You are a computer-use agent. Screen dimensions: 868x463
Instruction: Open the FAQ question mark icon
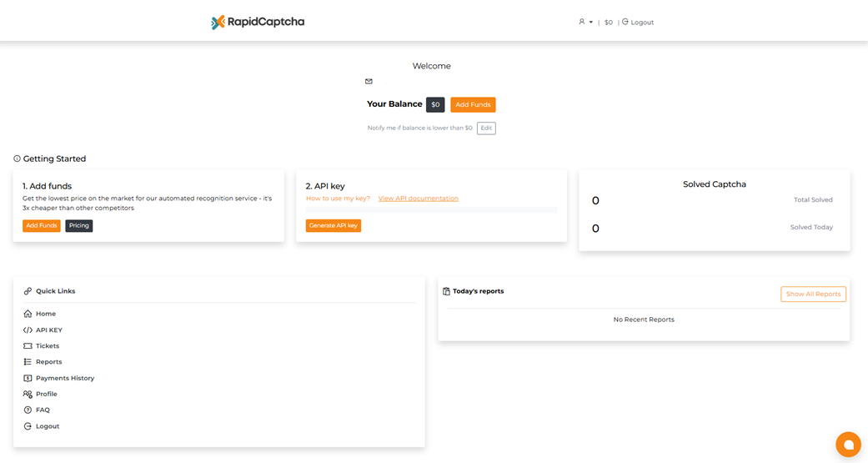coord(28,410)
